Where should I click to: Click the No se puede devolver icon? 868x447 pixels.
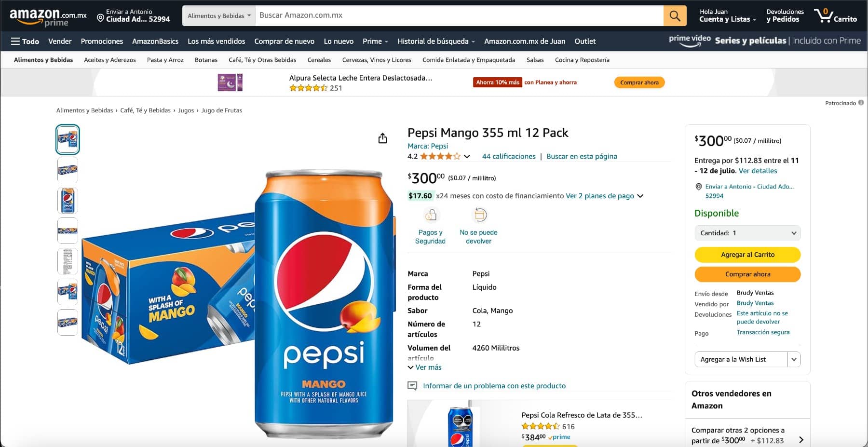[480, 215]
